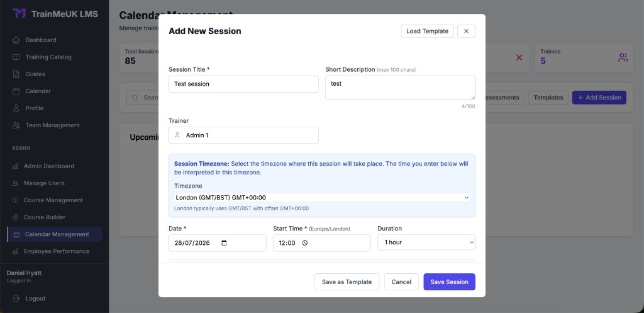Click the Trainers count 5
The height and width of the screenshot is (313, 644).
pos(543,61)
